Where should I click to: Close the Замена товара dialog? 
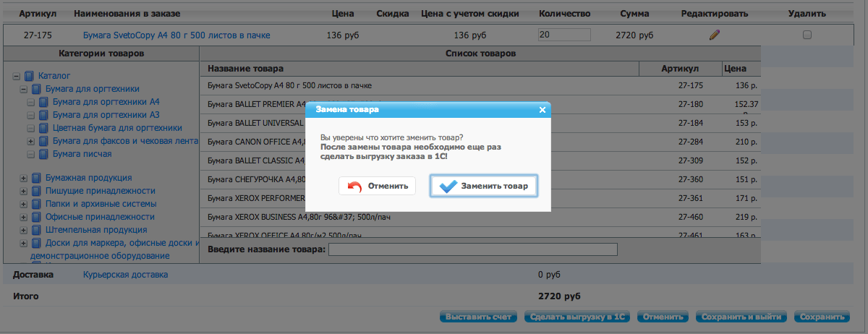click(x=542, y=110)
